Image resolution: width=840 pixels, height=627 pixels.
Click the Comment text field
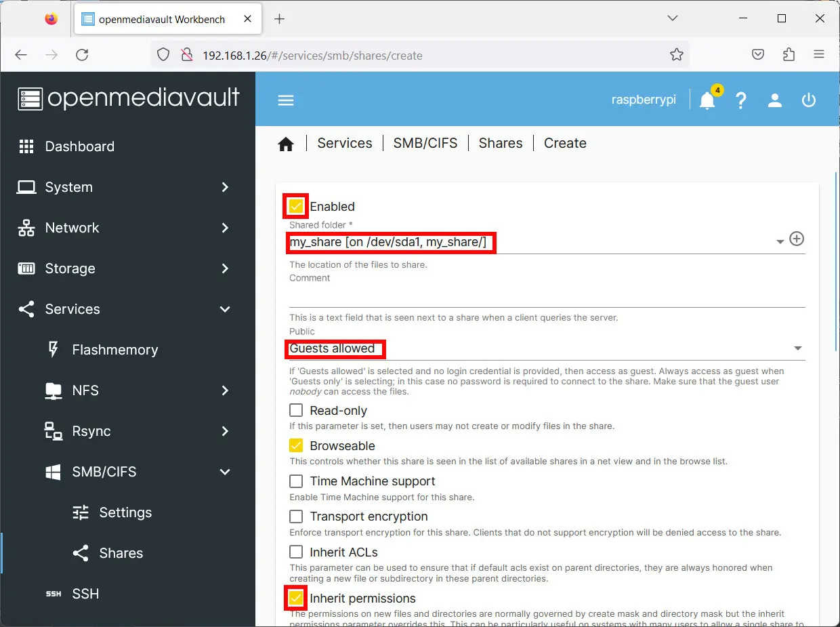click(546, 296)
